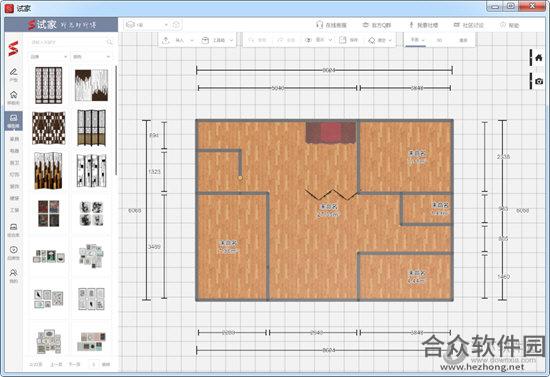550x377 pixels.
Task: Switch to the roaming view tab
Action: (x=463, y=40)
